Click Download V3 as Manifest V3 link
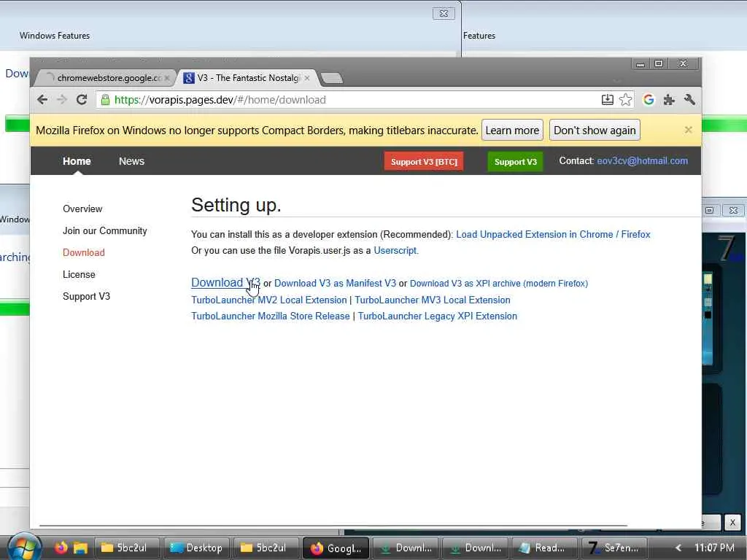Image resolution: width=747 pixels, height=560 pixels. [335, 284]
